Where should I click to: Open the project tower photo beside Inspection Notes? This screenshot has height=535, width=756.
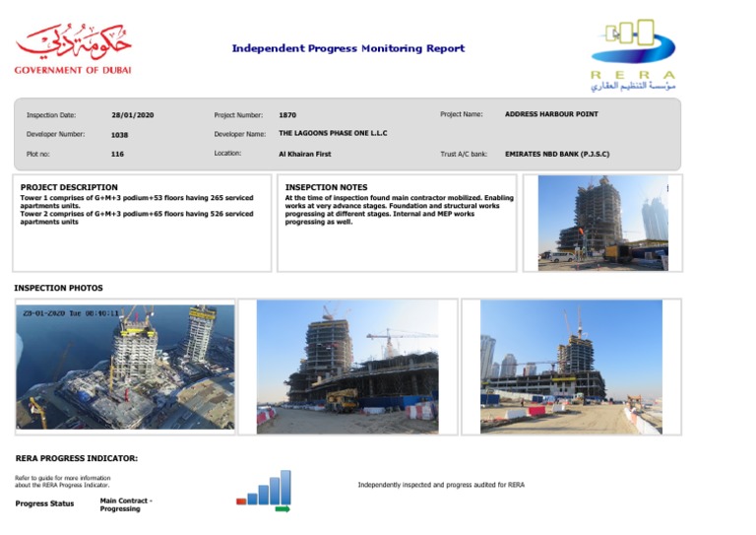(602, 223)
